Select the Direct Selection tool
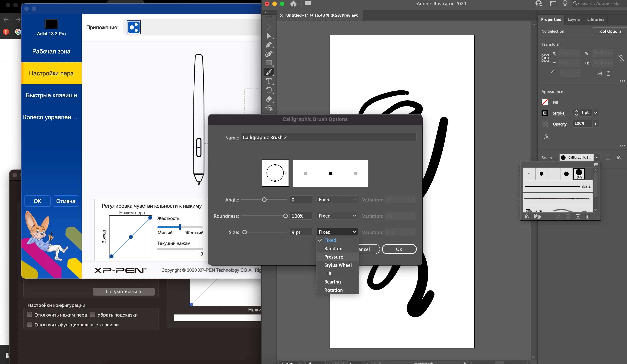The height and width of the screenshot is (364, 627). (x=269, y=36)
